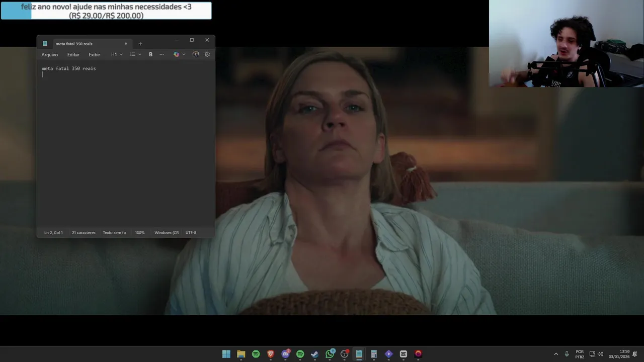Open CapCut from the taskbar
This screenshot has width=644, height=362.
[x=403, y=354]
